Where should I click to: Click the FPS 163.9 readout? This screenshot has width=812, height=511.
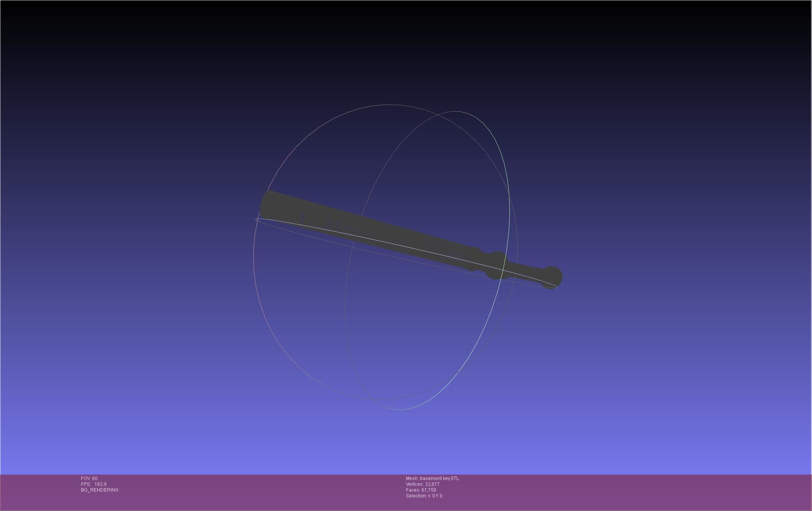[x=94, y=484]
